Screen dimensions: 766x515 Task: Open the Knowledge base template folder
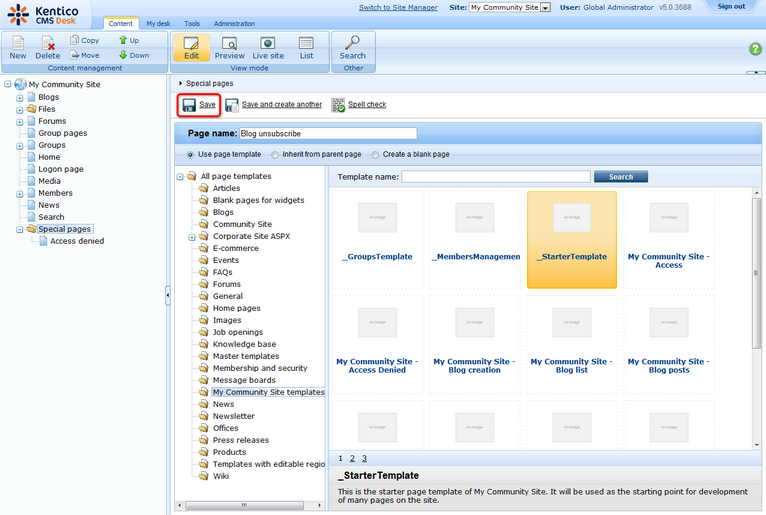click(244, 344)
